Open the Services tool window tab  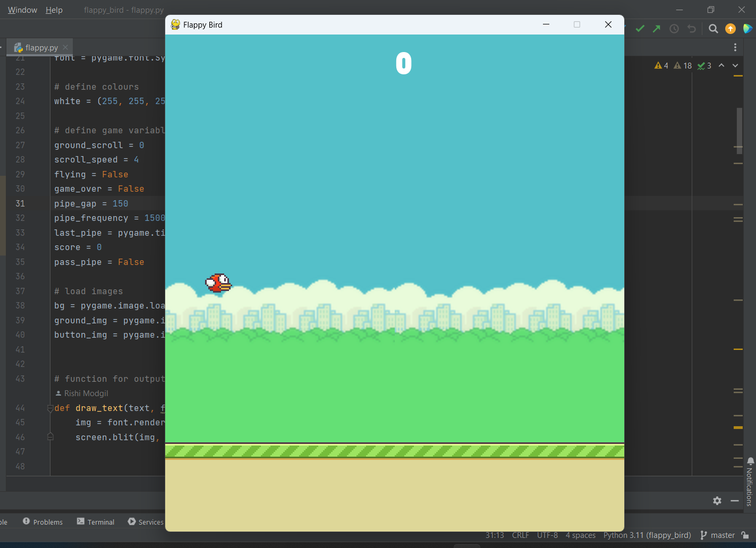pos(146,522)
